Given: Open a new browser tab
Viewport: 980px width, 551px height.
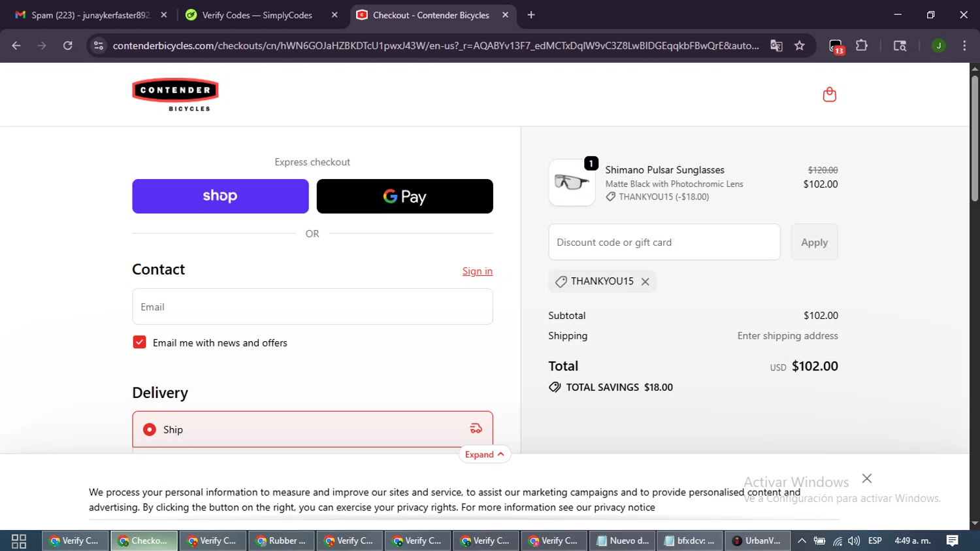Looking at the screenshot, I should coord(531,15).
